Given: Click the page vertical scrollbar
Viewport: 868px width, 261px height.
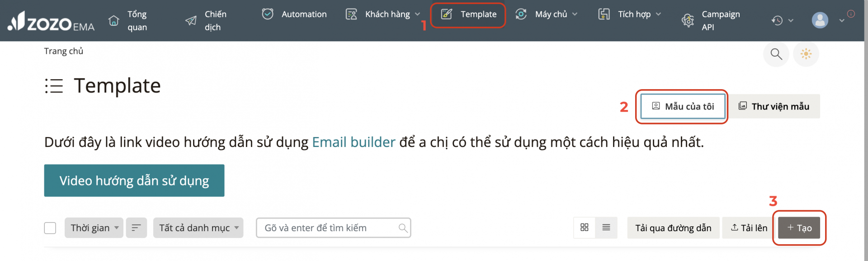Looking at the screenshot, I should tap(866, 130).
